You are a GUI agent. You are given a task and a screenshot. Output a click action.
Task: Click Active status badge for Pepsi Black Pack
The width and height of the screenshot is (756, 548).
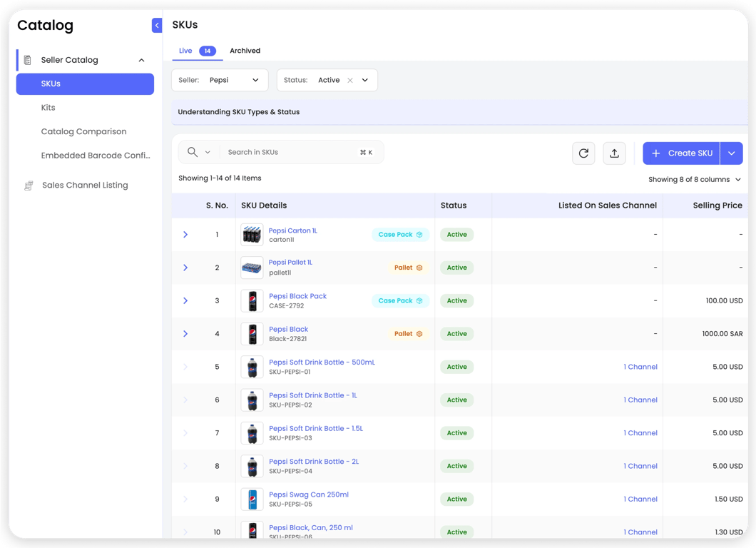pos(456,300)
